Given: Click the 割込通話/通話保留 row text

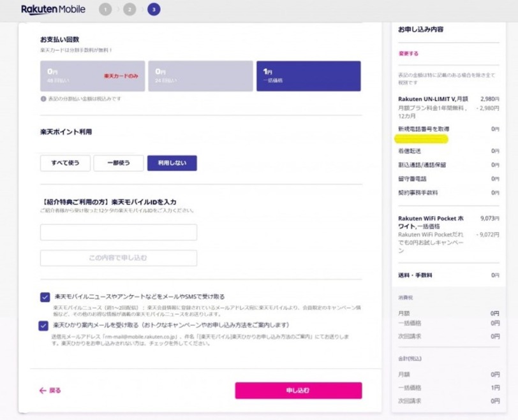Looking at the screenshot, I should [x=422, y=165].
